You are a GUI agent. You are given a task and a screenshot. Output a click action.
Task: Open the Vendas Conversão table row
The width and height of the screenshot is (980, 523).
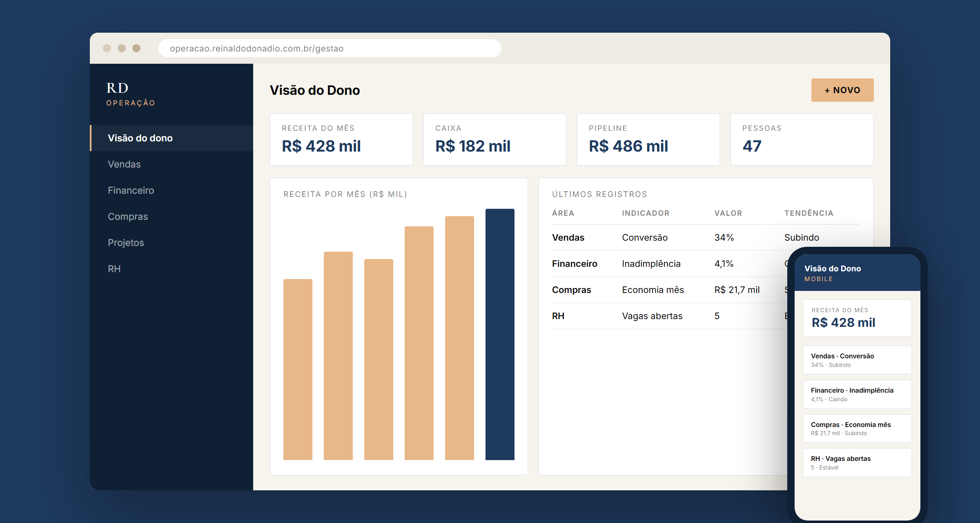coord(706,237)
